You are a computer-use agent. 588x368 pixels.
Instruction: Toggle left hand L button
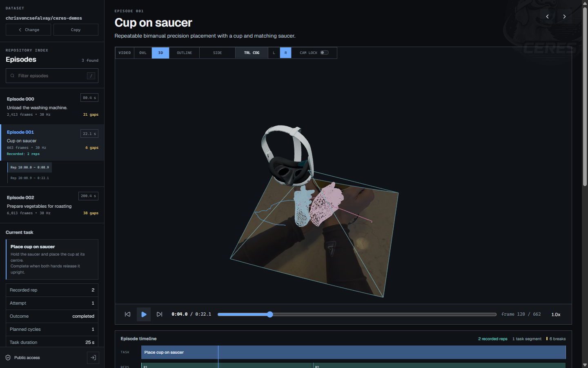[x=274, y=53]
